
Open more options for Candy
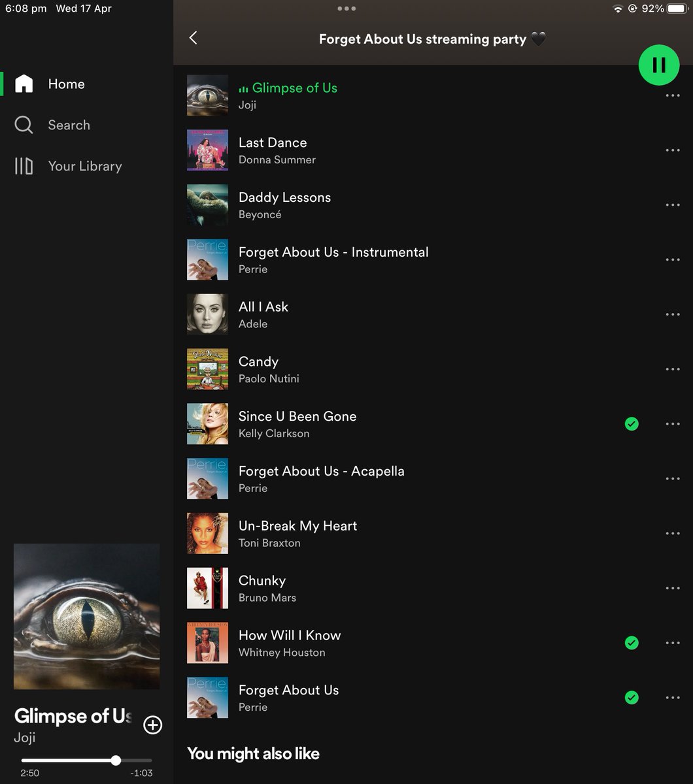click(x=673, y=369)
